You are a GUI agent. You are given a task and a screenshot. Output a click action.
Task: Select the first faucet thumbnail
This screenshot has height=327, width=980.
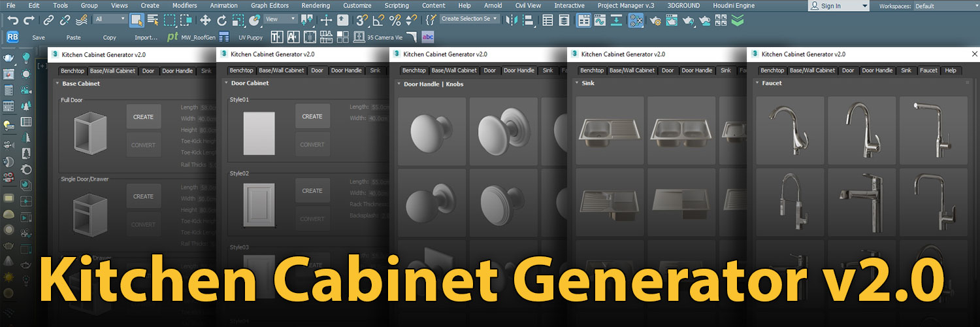tap(790, 131)
